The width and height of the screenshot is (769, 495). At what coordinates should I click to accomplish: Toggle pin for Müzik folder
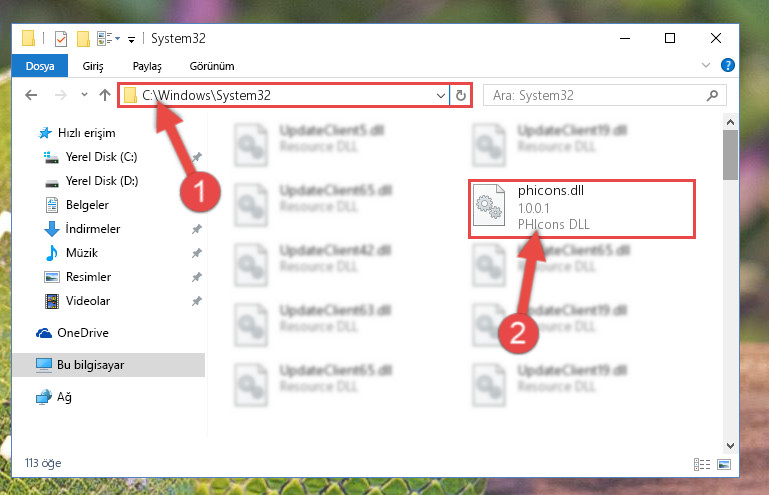(x=197, y=253)
